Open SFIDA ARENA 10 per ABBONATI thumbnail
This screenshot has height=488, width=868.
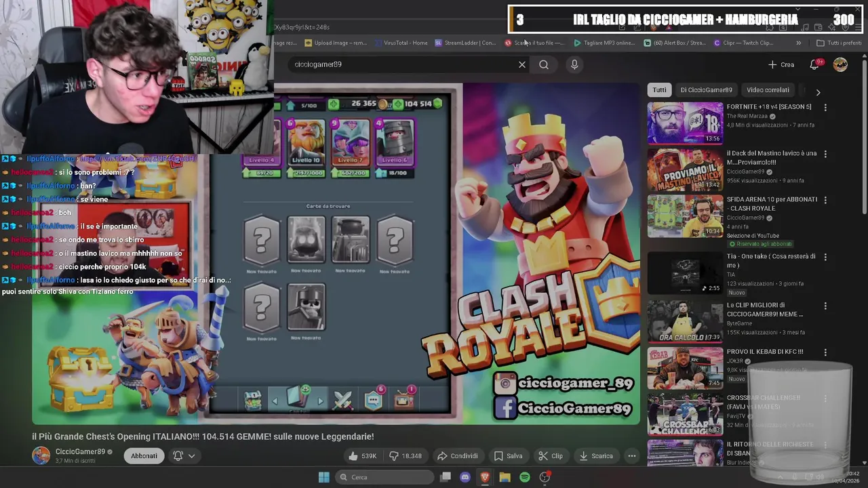(685, 216)
